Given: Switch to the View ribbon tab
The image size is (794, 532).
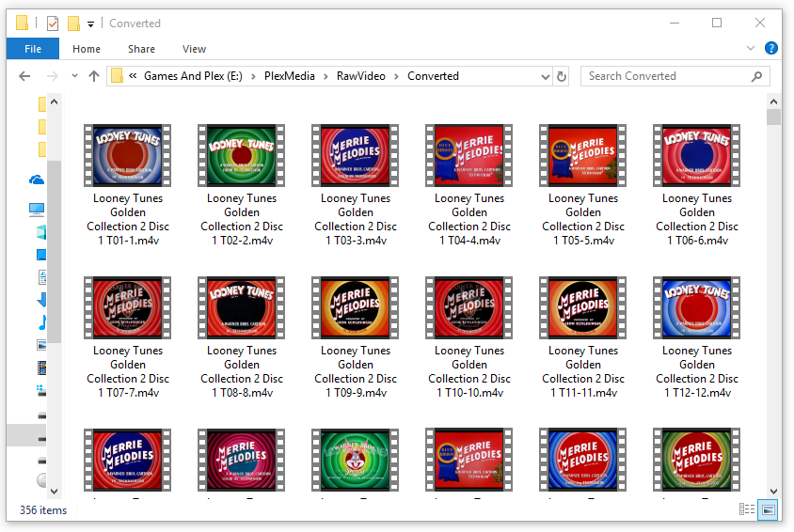Looking at the screenshot, I should [x=194, y=49].
